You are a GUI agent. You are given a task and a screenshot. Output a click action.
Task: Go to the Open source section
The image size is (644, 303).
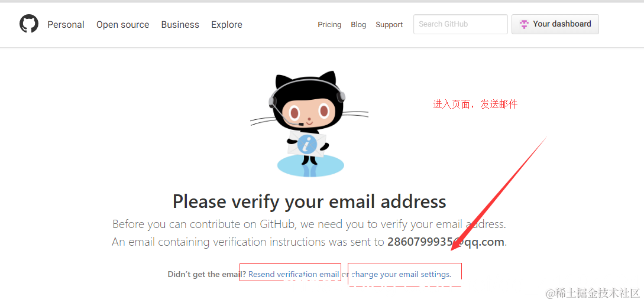tap(123, 25)
